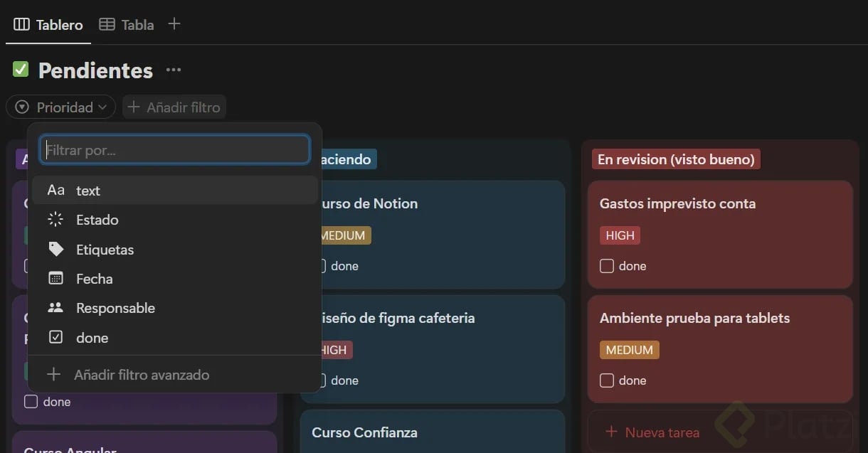Open the HIGH priority tag on Gastos imprevisto
Image resolution: width=868 pixels, height=453 pixels.
tap(620, 235)
